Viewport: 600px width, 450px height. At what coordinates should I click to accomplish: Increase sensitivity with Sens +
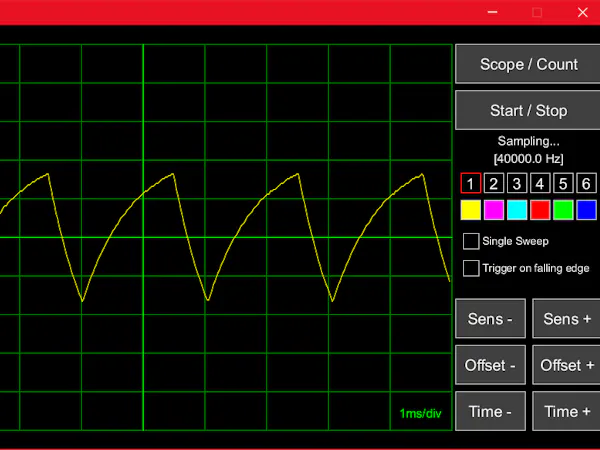(567, 319)
